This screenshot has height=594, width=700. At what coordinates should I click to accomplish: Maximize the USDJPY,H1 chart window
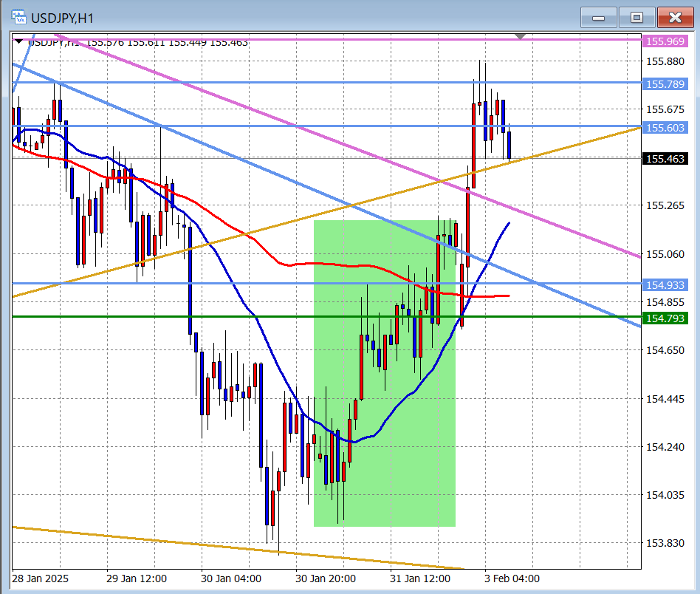(636, 17)
